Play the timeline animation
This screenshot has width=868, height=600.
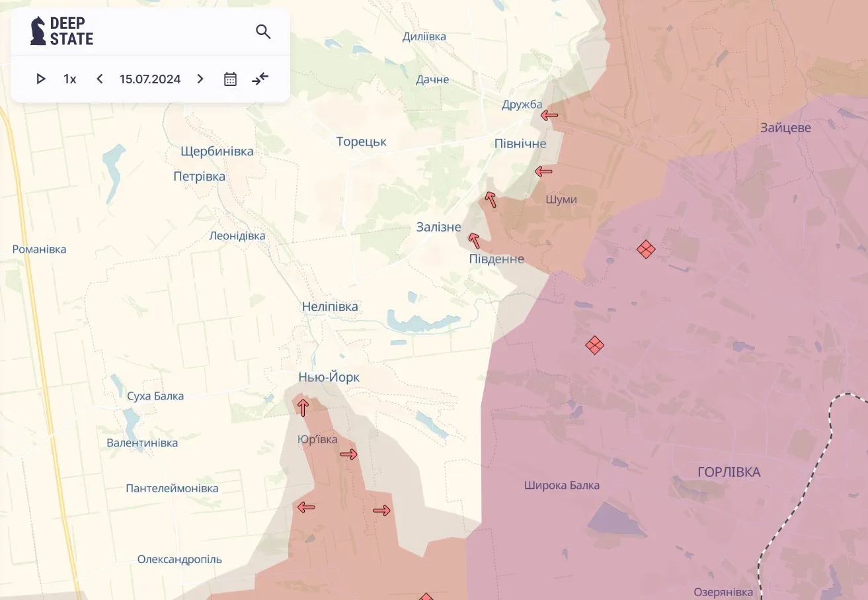point(41,79)
